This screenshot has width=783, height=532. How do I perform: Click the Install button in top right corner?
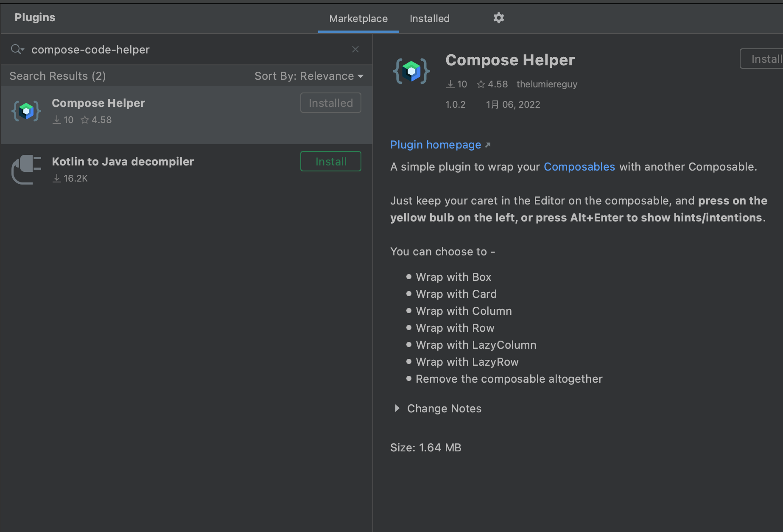coord(766,59)
